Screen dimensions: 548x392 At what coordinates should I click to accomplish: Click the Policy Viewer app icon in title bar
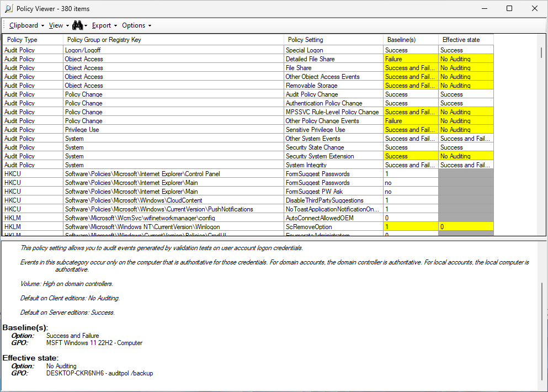(9, 8)
